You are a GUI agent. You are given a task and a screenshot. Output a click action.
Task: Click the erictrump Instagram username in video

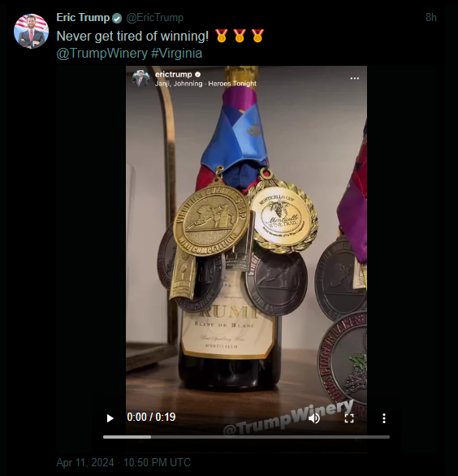173,75
